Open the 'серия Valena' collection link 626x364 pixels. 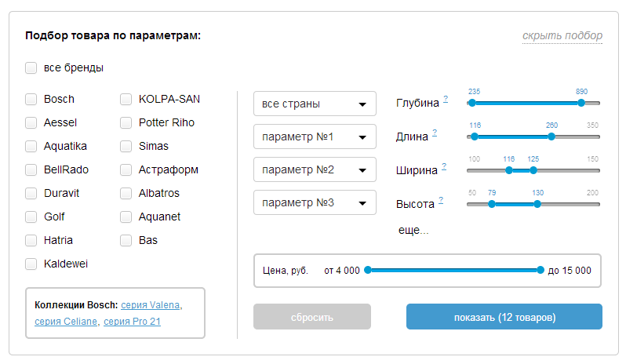[x=151, y=304]
